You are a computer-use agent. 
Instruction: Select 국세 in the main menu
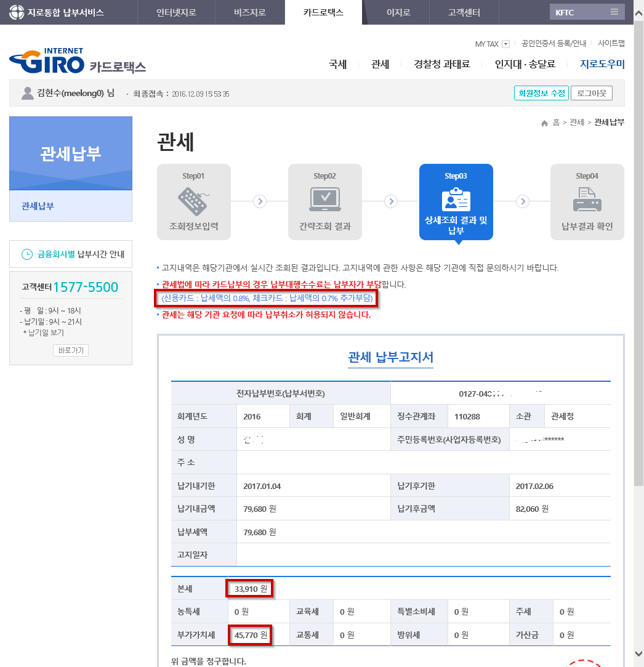click(x=337, y=64)
